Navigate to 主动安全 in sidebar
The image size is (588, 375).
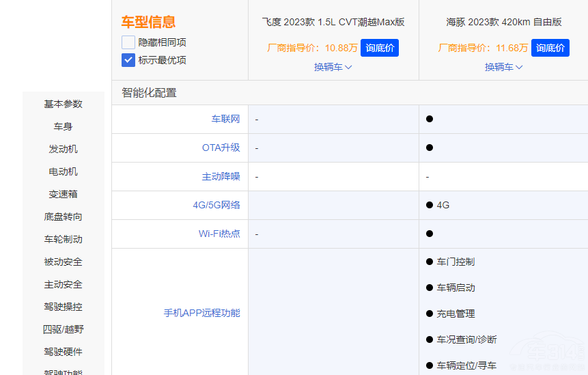64,284
